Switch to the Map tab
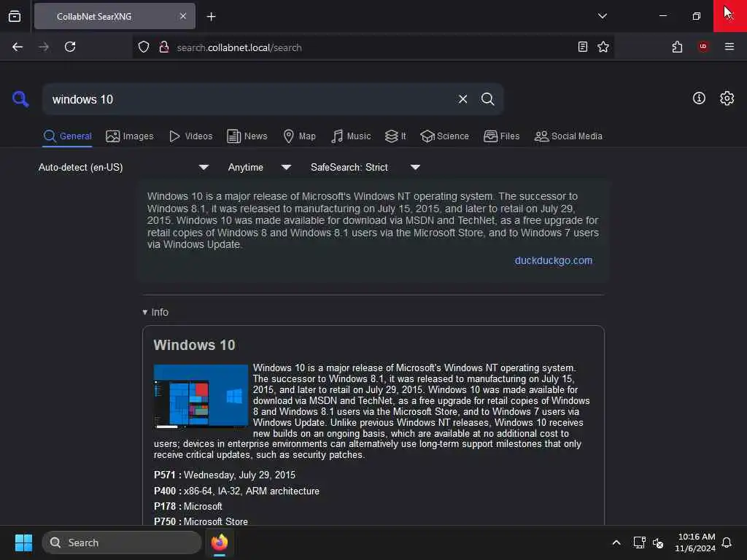Viewport: 747px width, 560px height. click(x=299, y=136)
